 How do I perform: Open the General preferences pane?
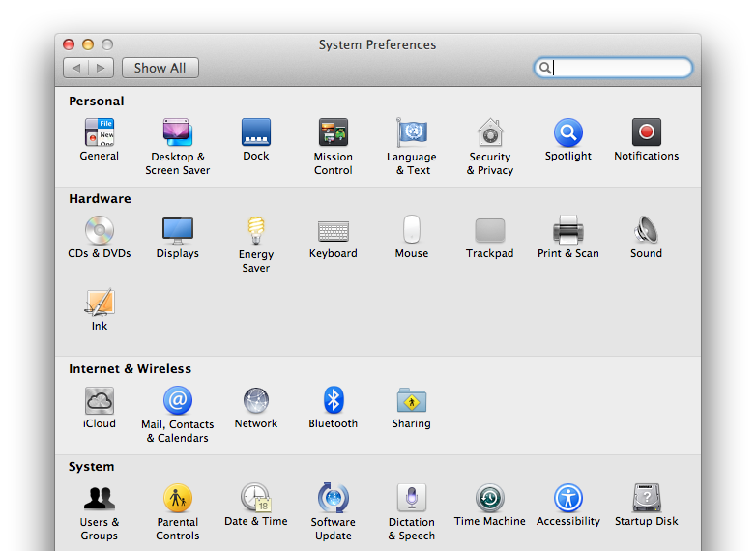click(x=100, y=133)
